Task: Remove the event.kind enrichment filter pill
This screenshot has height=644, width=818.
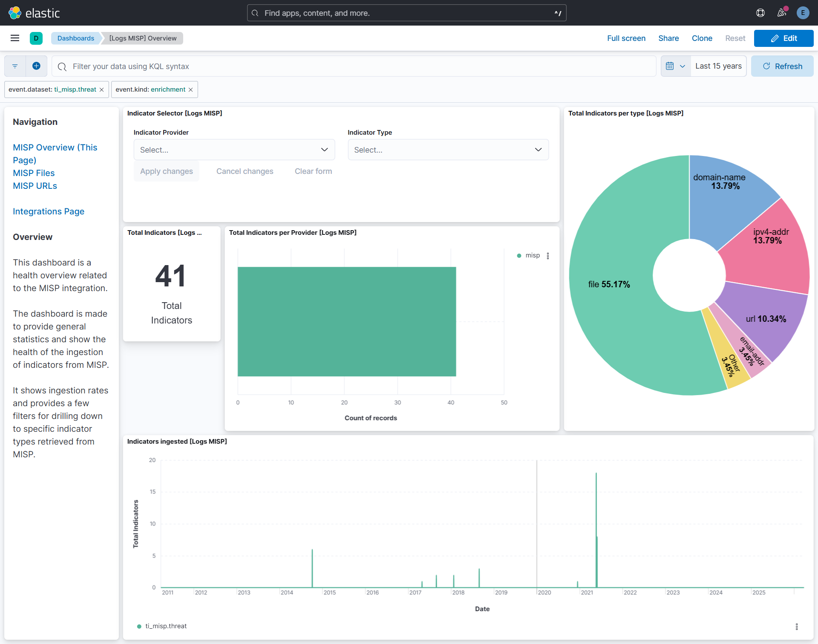Action: coord(190,89)
